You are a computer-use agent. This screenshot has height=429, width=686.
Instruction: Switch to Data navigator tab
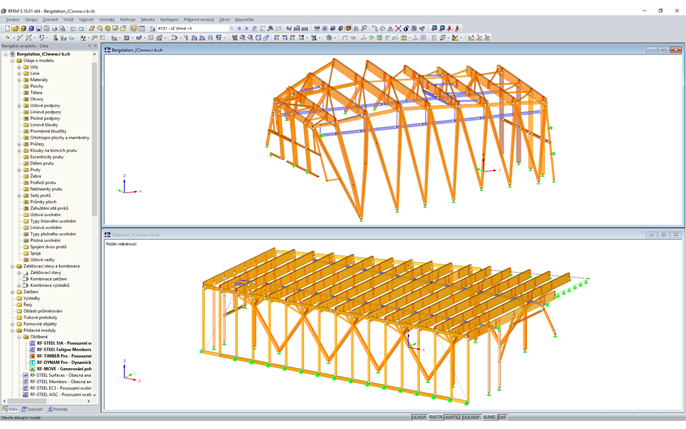[10, 409]
